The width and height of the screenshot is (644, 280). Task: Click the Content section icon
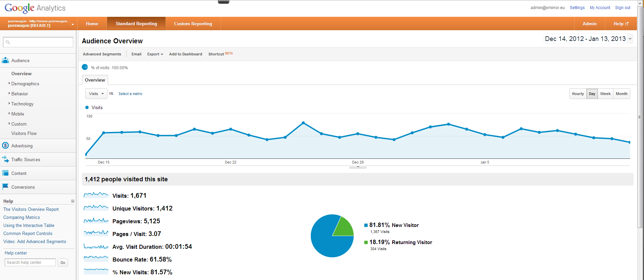(5, 173)
